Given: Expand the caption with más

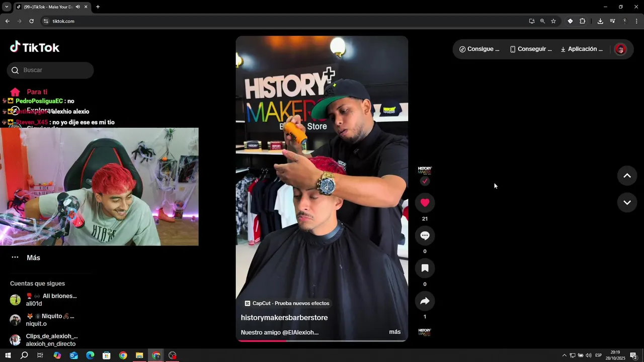Looking at the screenshot, I should pyautogui.click(x=395, y=332).
